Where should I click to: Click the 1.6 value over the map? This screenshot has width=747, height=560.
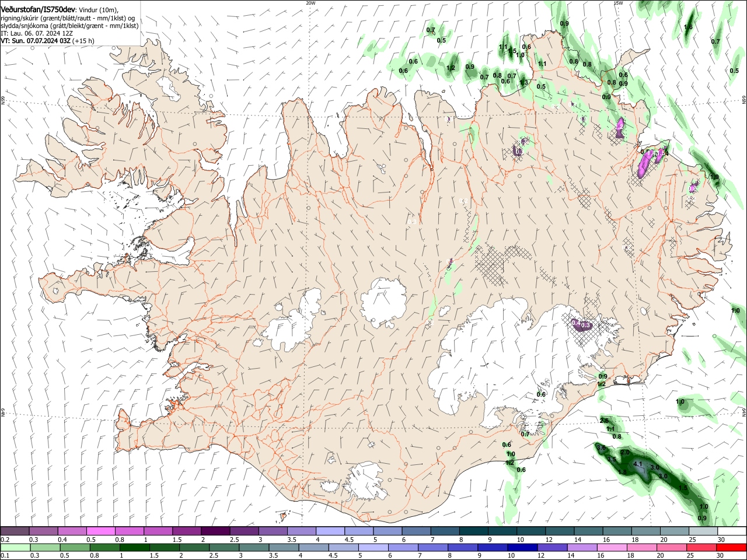[688, 27]
